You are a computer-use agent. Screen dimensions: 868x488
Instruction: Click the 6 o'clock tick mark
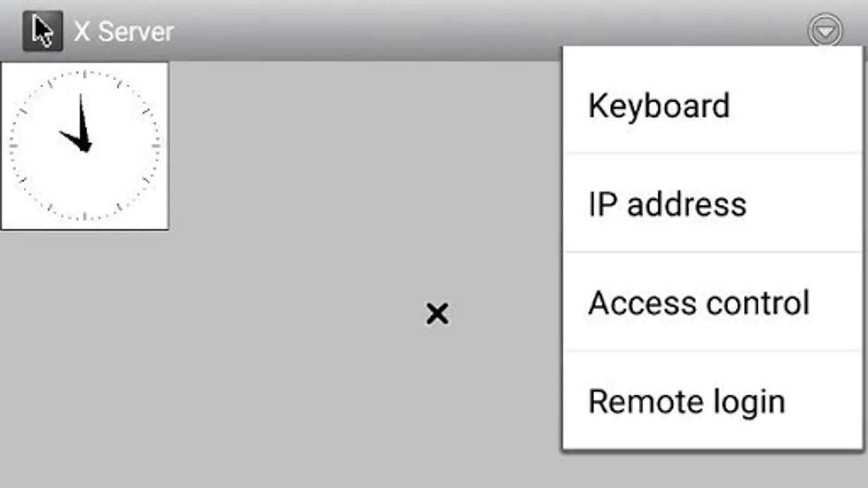85,217
